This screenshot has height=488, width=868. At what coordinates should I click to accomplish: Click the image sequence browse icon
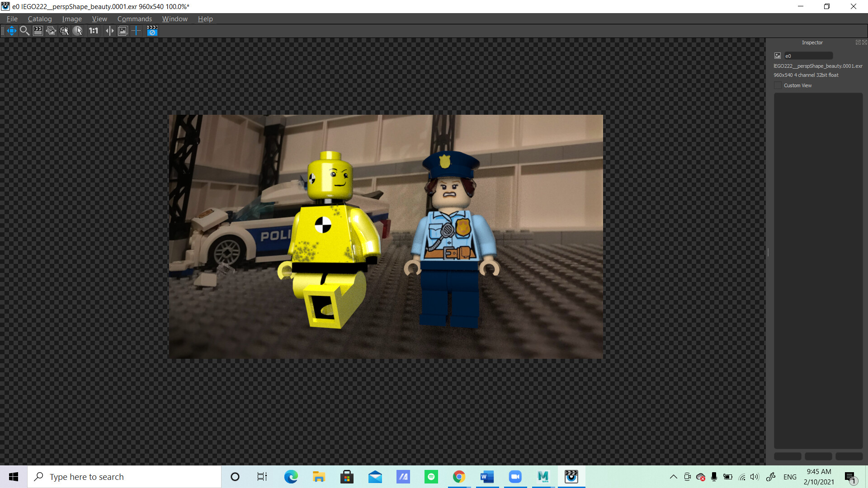click(51, 31)
